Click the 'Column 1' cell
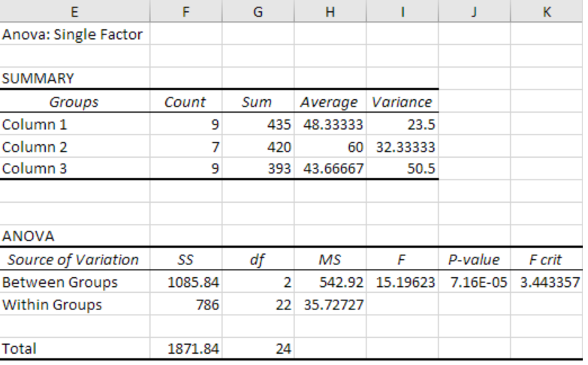 [74, 124]
